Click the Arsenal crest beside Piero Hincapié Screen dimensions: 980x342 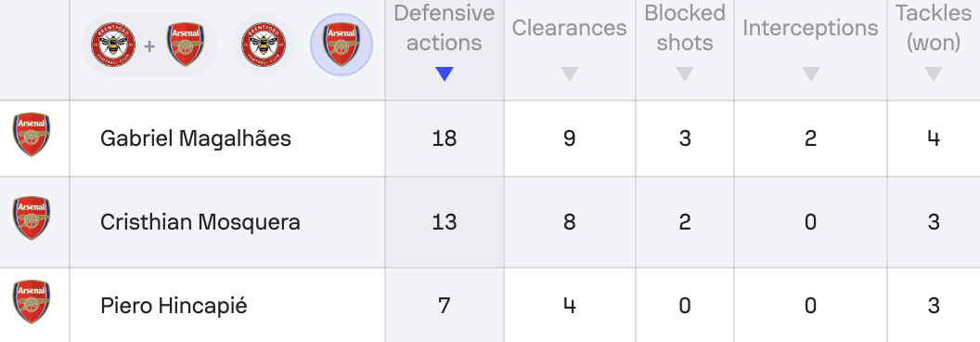point(32,302)
